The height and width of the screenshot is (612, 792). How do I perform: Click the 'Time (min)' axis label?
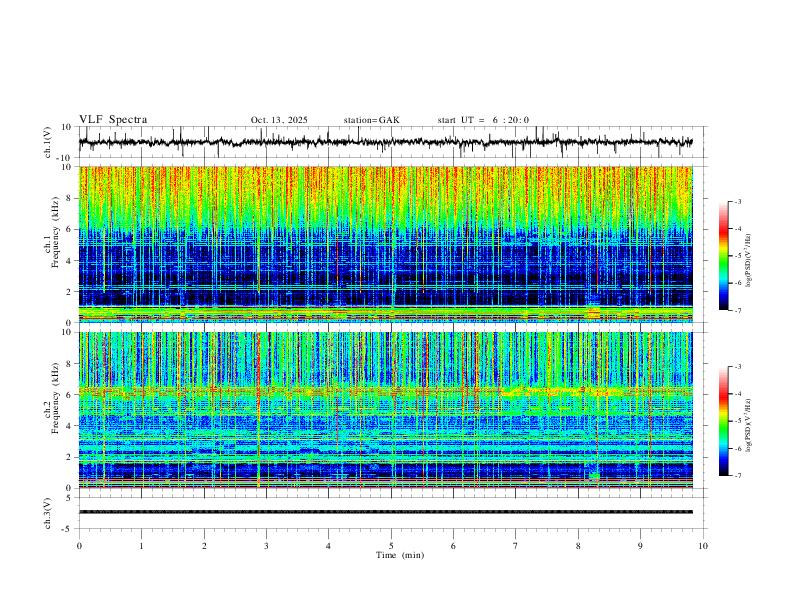point(400,555)
